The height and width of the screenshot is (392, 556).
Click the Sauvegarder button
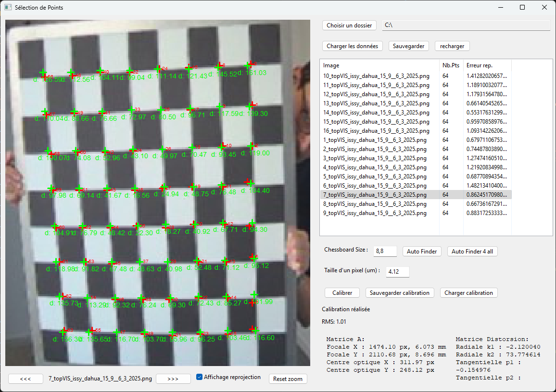[408, 46]
